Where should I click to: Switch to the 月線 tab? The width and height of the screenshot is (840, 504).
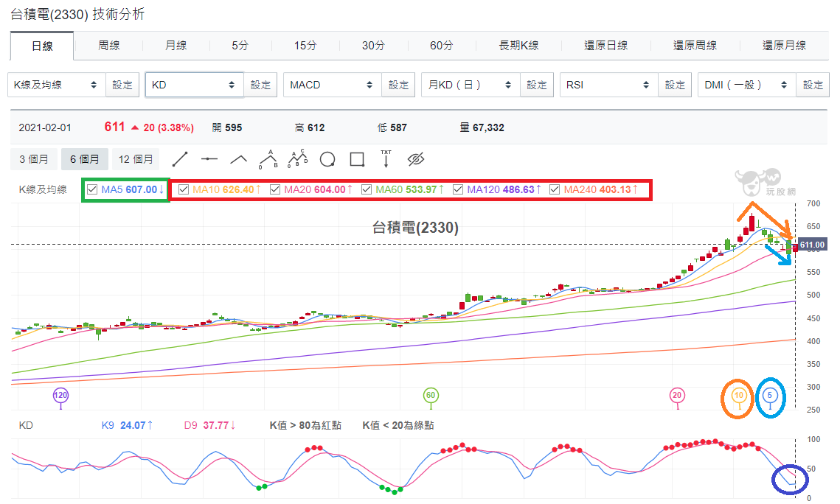click(176, 46)
